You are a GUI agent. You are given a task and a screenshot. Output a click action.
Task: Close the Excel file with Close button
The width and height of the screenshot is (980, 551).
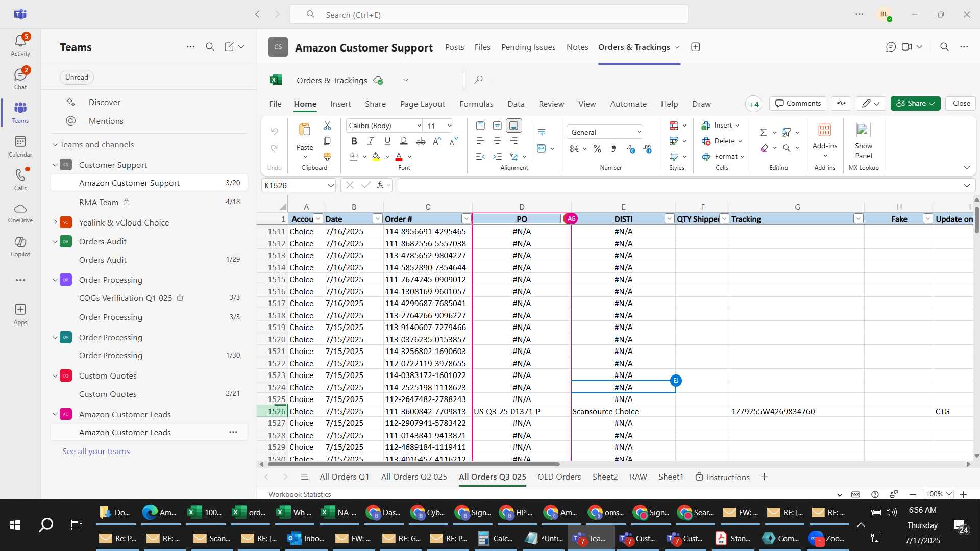(961, 104)
